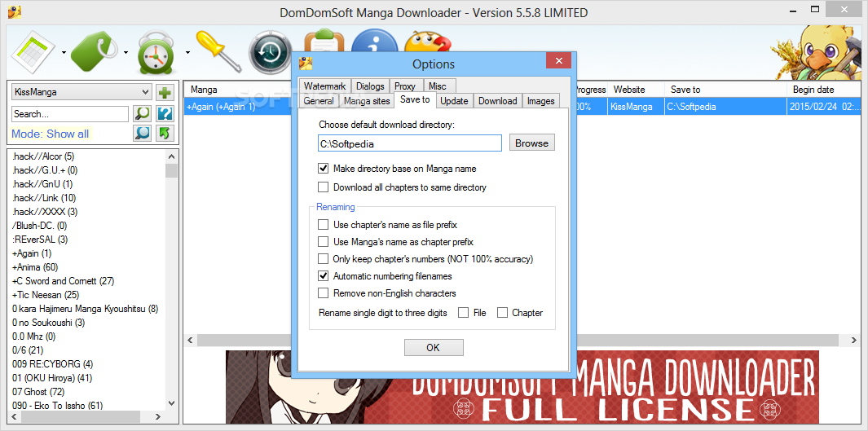Switch to the Download tab
Image resolution: width=868 pixels, height=431 pixels.
[x=498, y=101]
